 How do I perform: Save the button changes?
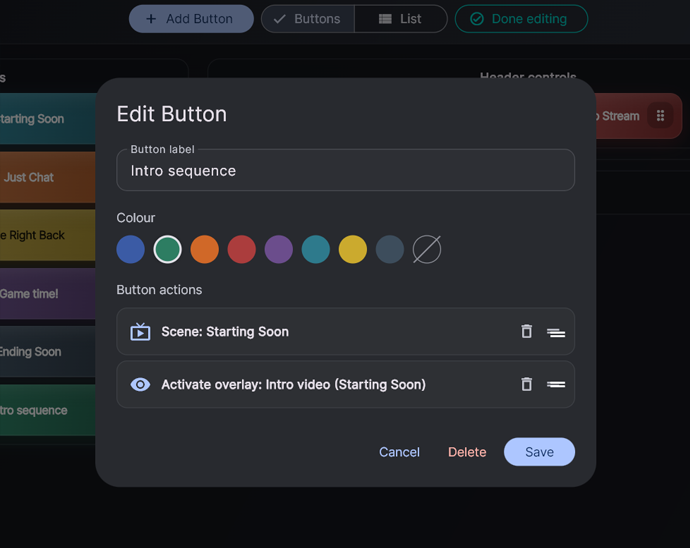539,452
